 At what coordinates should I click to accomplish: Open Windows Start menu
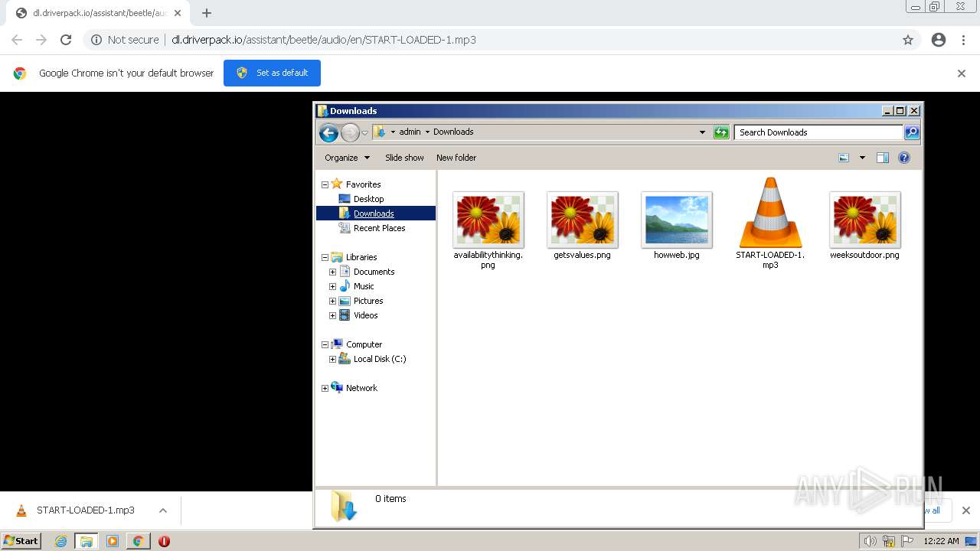pyautogui.click(x=21, y=540)
